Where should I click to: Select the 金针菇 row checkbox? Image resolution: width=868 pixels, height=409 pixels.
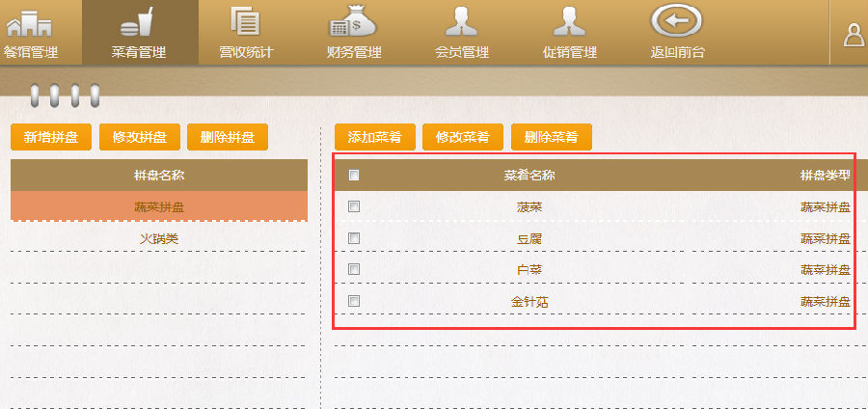(354, 301)
